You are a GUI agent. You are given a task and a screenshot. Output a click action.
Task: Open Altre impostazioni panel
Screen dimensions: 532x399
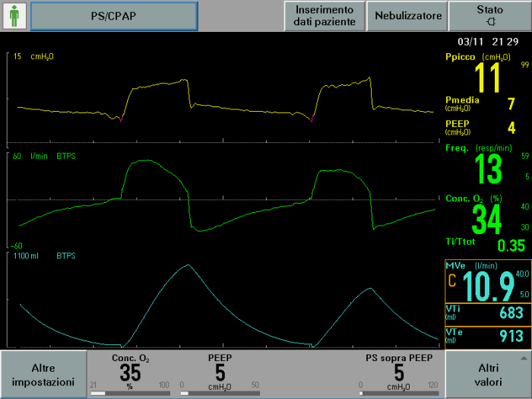43,374
